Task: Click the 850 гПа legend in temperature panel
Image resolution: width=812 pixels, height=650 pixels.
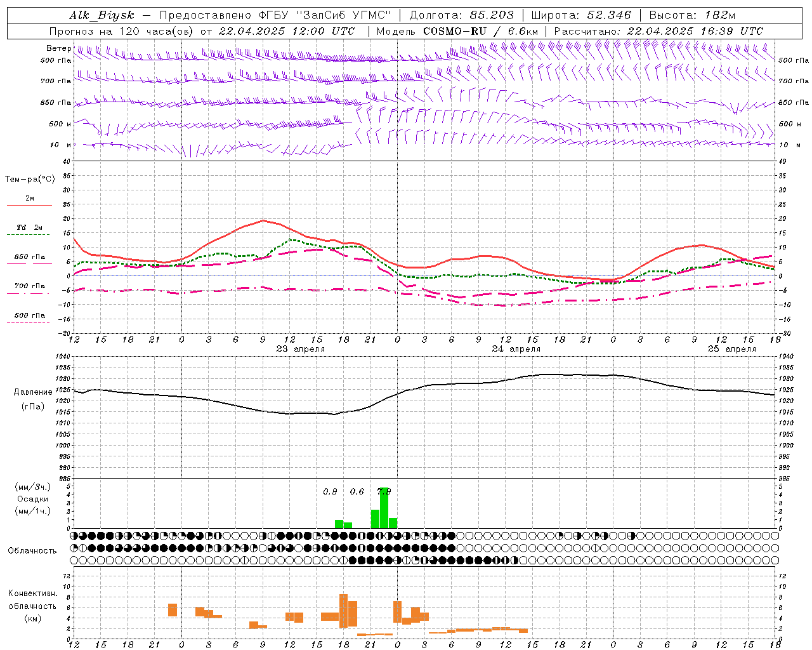Action: (30, 257)
